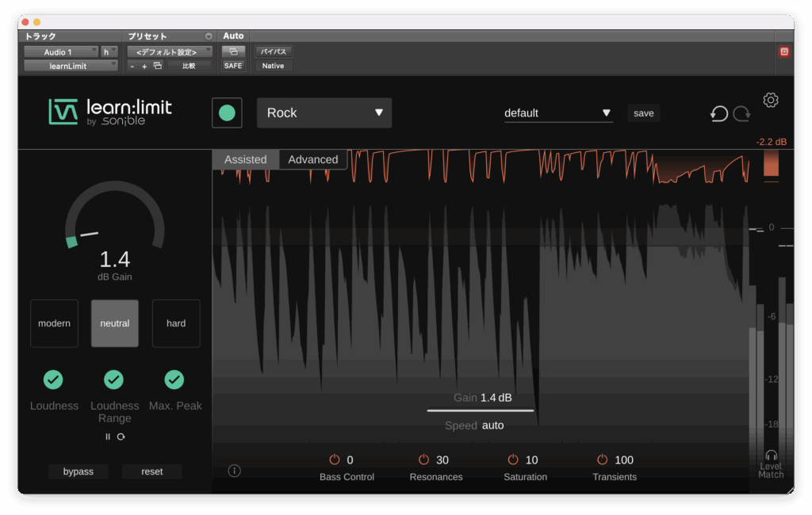Toggle the Saturation power button
Screen dimensions: 812x515
(513, 460)
